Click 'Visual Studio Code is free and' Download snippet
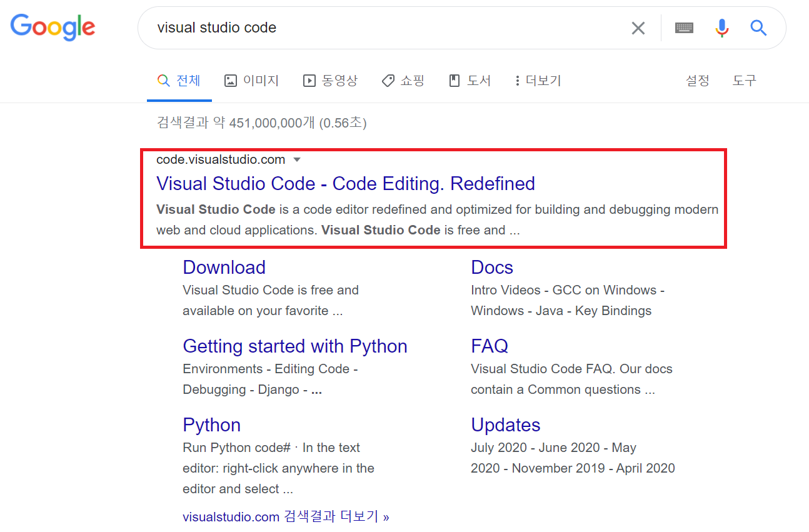This screenshot has height=532, width=809. 271,291
